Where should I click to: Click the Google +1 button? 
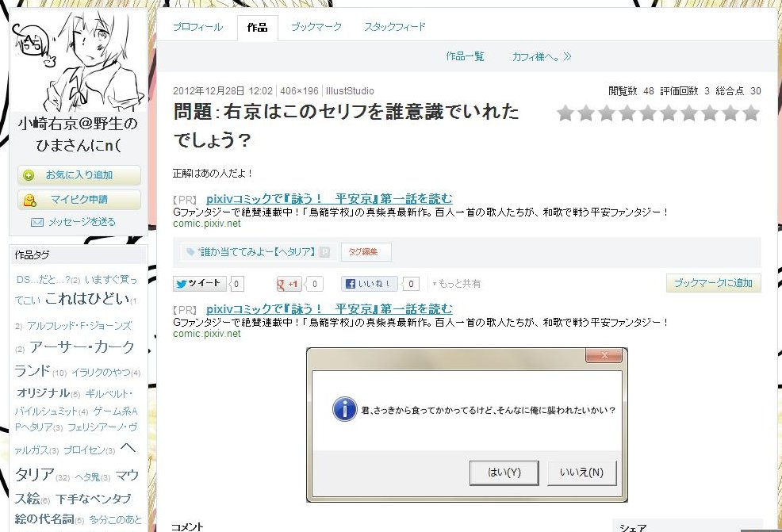[x=289, y=284]
